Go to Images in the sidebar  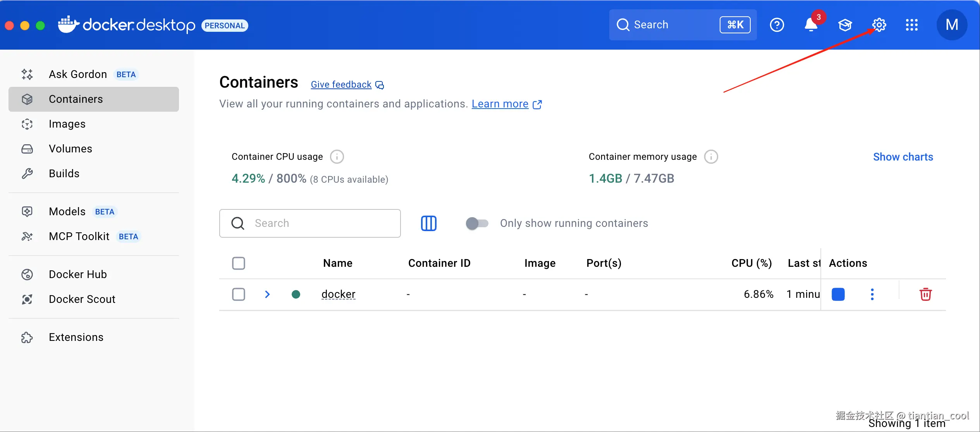(x=67, y=124)
